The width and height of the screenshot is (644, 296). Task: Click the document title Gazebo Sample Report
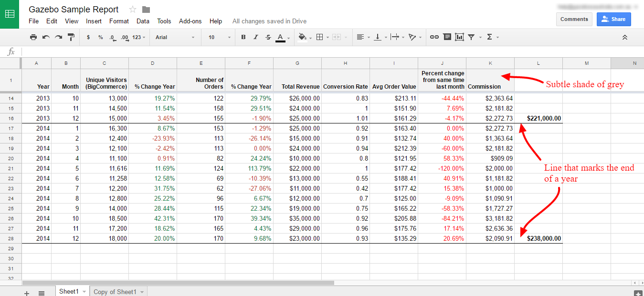click(74, 10)
